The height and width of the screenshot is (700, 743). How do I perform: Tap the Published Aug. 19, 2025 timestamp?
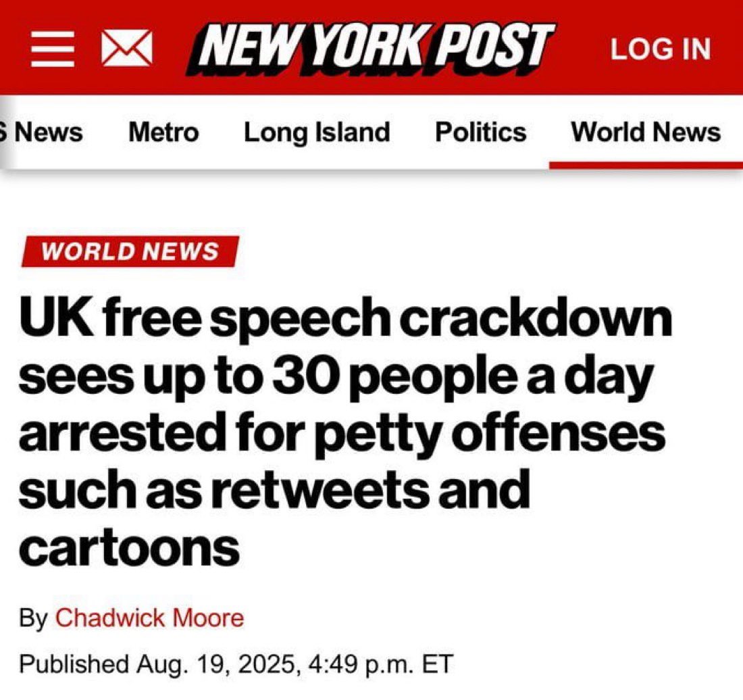point(236,664)
